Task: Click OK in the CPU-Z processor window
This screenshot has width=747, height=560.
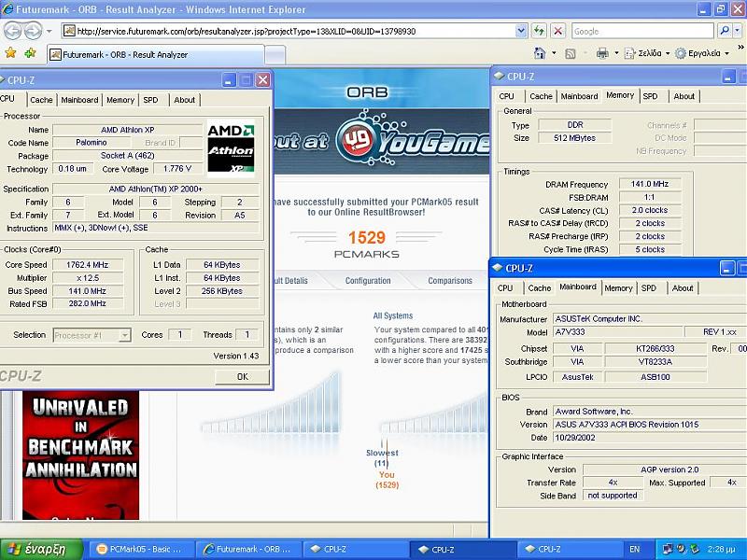Action: [x=243, y=377]
